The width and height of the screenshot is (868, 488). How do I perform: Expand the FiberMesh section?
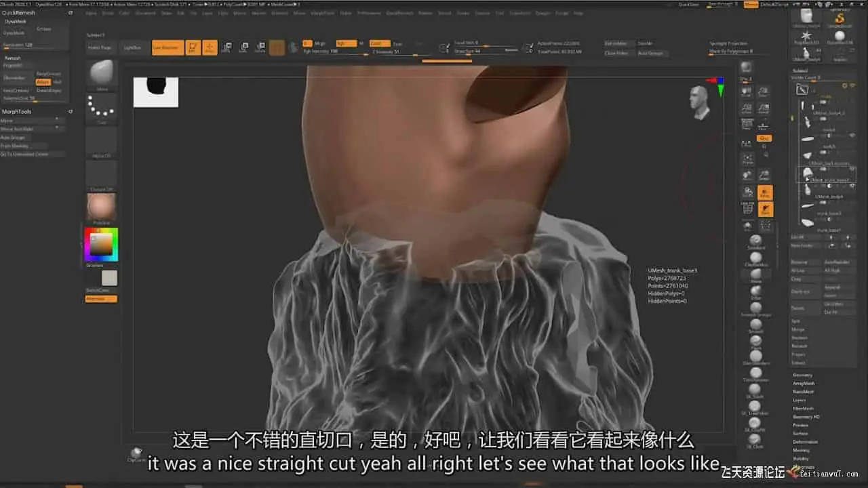[x=804, y=409]
